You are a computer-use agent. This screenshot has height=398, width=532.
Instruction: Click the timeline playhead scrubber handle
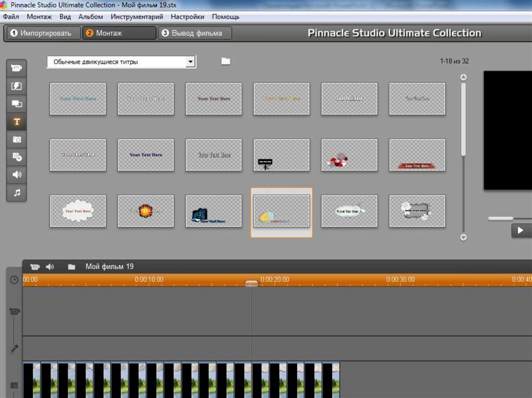pyautogui.click(x=251, y=283)
